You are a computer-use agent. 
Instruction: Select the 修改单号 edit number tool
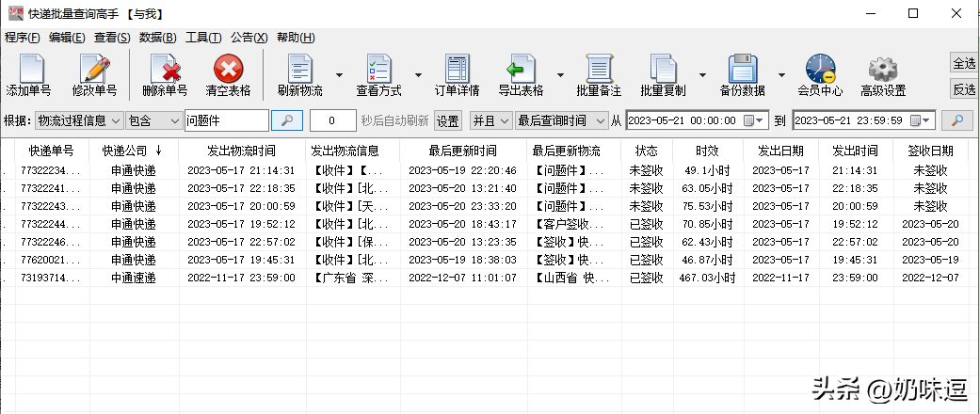(94, 75)
